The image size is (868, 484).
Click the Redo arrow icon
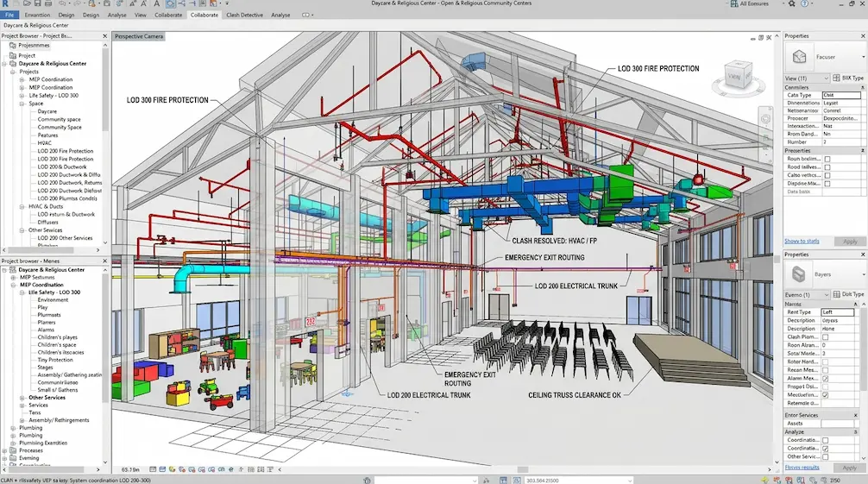[78, 3]
